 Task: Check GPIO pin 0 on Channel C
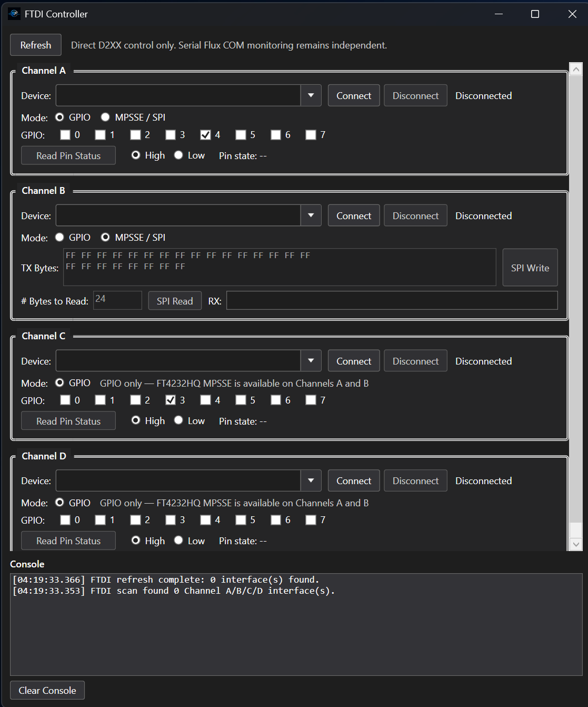pos(65,400)
